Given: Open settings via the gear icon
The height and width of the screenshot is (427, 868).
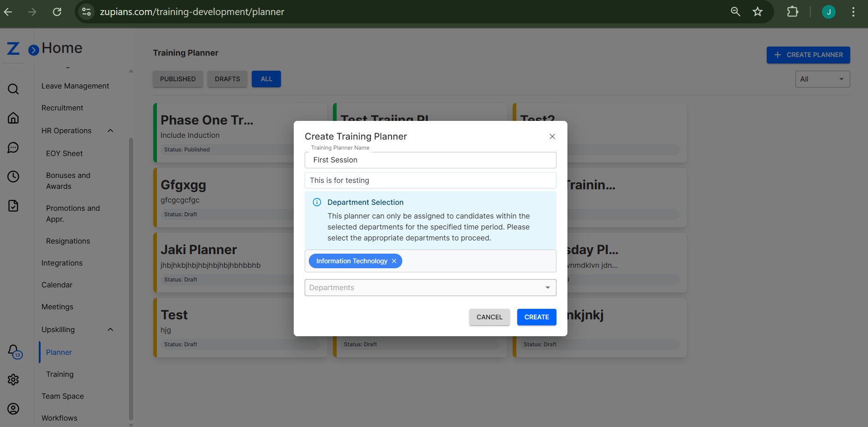Looking at the screenshot, I should pyautogui.click(x=13, y=379).
